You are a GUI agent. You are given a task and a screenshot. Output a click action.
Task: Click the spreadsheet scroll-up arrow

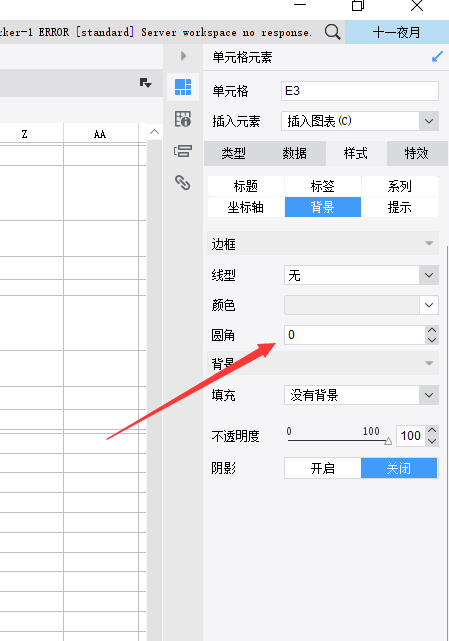pos(154,132)
